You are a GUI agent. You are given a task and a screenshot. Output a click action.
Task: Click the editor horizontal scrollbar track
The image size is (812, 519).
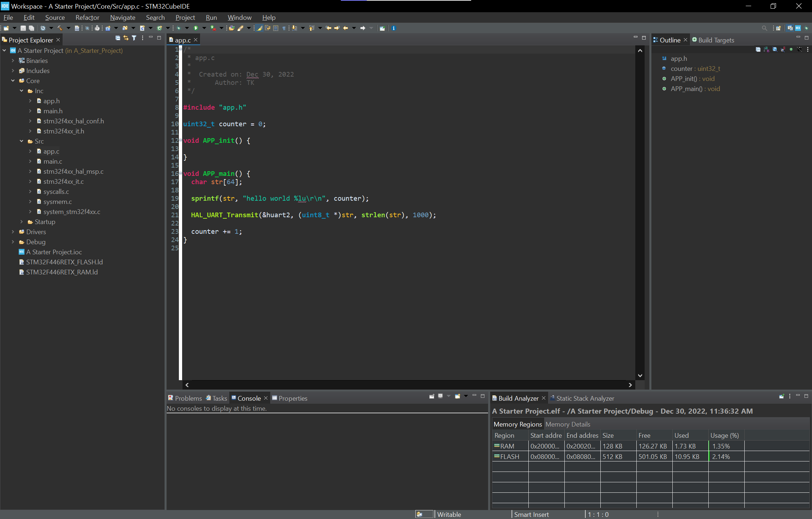click(x=408, y=385)
